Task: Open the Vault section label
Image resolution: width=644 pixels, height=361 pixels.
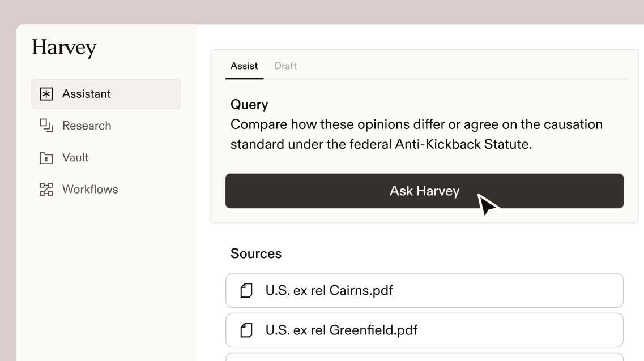Action: [x=75, y=158]
